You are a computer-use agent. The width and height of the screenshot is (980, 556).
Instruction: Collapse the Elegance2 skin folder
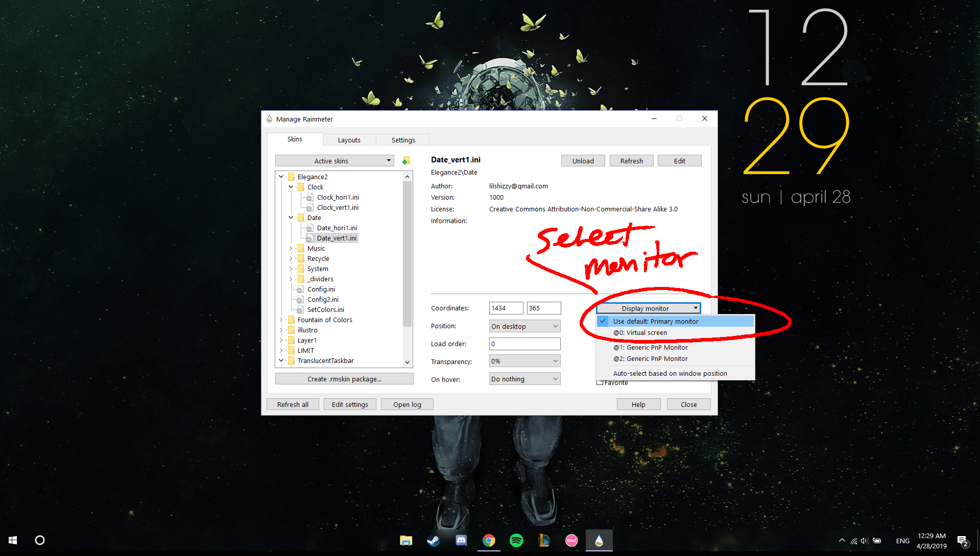[x=281, y=176]
